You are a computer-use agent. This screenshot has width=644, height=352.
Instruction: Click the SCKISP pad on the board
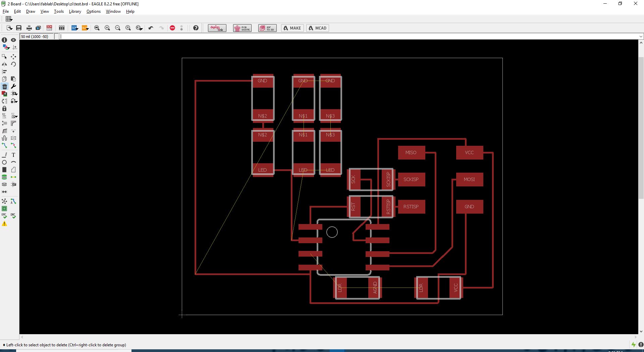click(x=412, y=180)
